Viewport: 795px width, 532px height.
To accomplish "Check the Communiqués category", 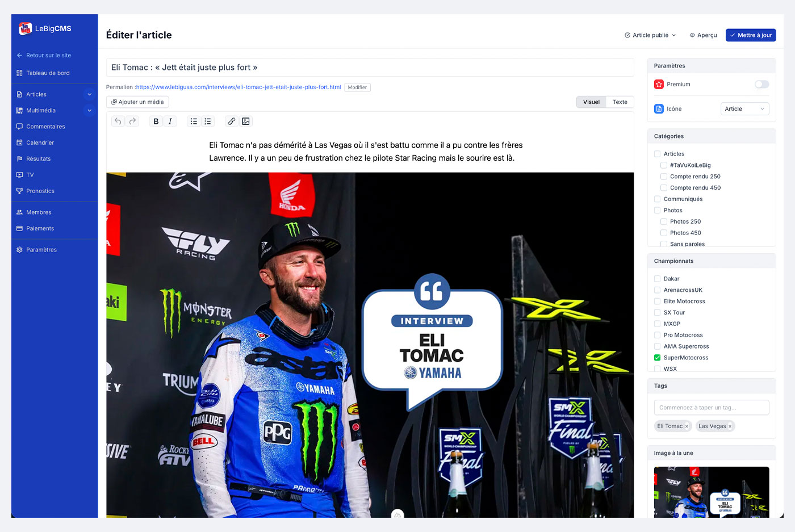I will 658,199.
